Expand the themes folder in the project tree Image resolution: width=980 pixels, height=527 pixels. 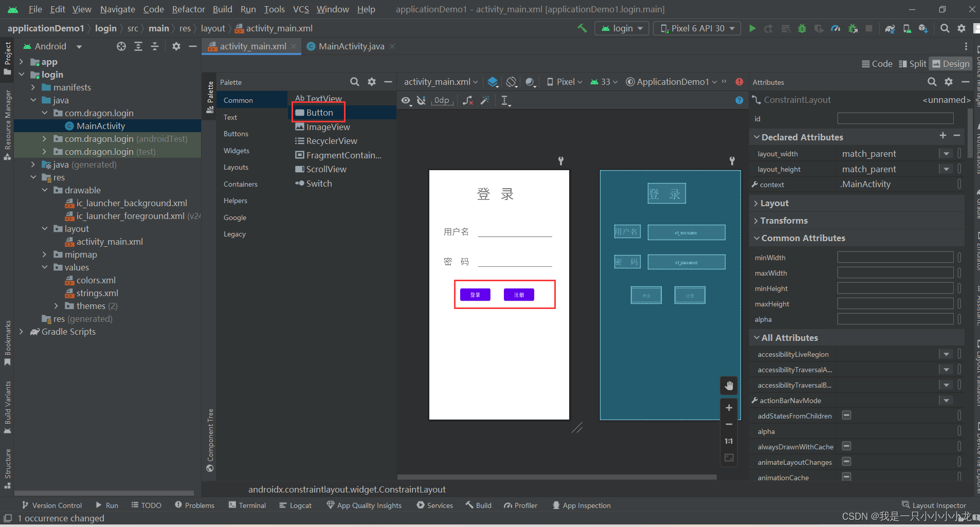pos(56,305)
